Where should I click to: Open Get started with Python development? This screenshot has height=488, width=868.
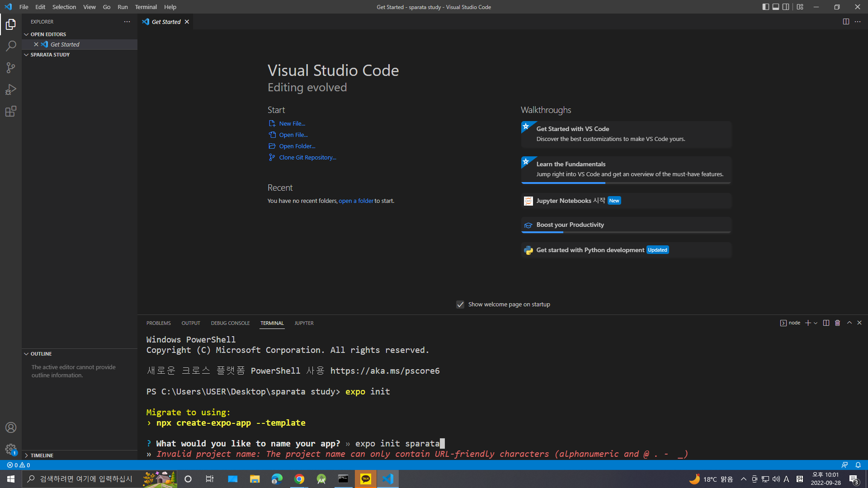[626, 250]
